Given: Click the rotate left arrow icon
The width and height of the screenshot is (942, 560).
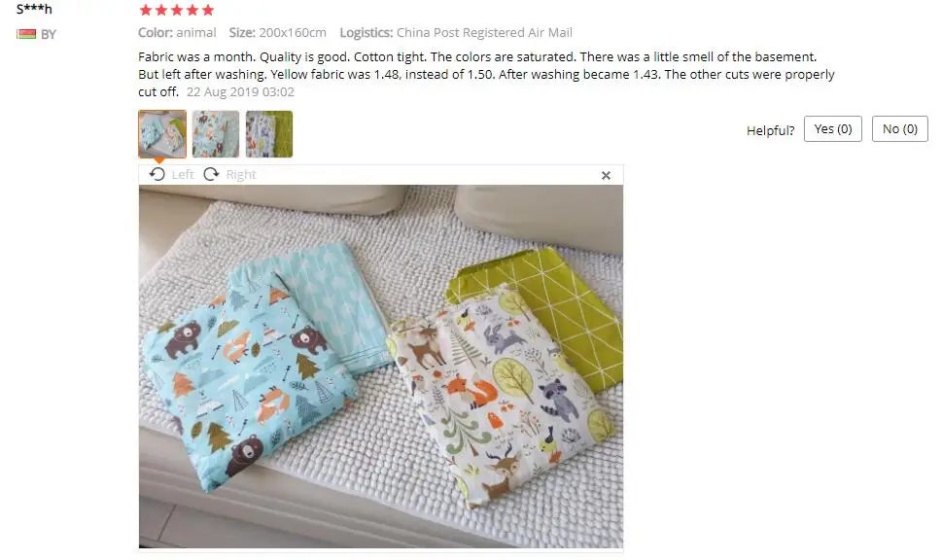Looking at the screenshot, I should click(157, 174).
